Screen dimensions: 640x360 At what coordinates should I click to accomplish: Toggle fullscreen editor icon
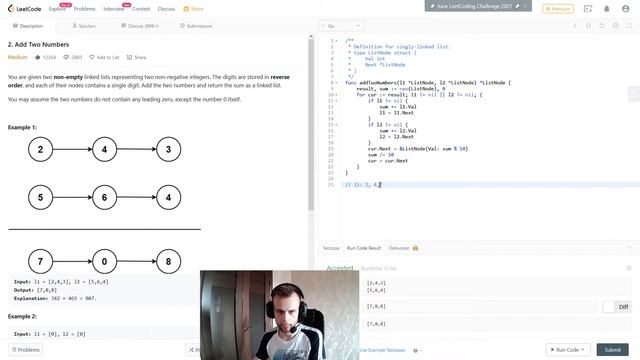pos(629,26)
